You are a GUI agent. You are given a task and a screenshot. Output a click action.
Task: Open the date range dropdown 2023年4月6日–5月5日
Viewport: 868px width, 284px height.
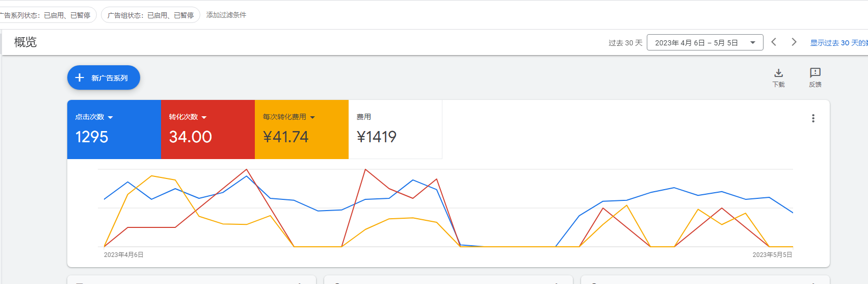tap(705, 42)
